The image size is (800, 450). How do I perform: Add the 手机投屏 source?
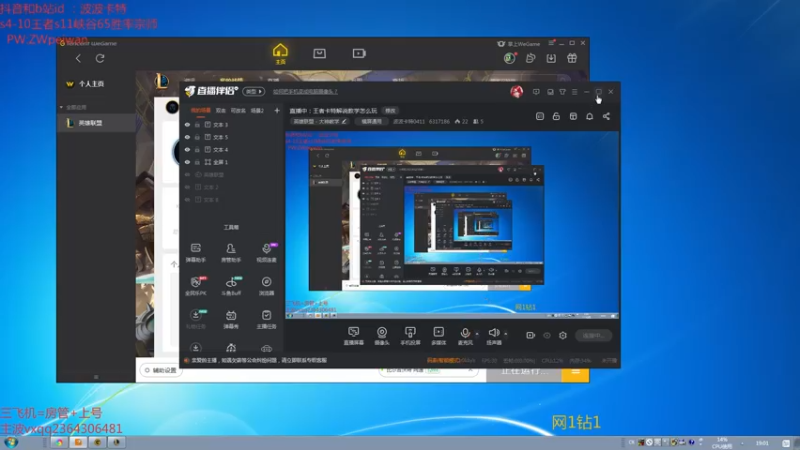pyautogui.click(x=410, y=336)
